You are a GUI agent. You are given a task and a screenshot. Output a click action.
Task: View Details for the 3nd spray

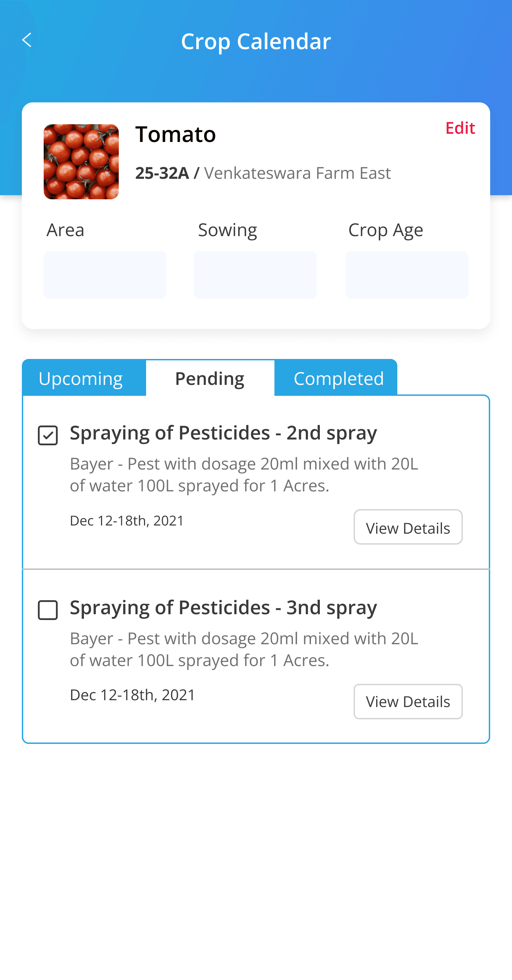tap(408, 702)
